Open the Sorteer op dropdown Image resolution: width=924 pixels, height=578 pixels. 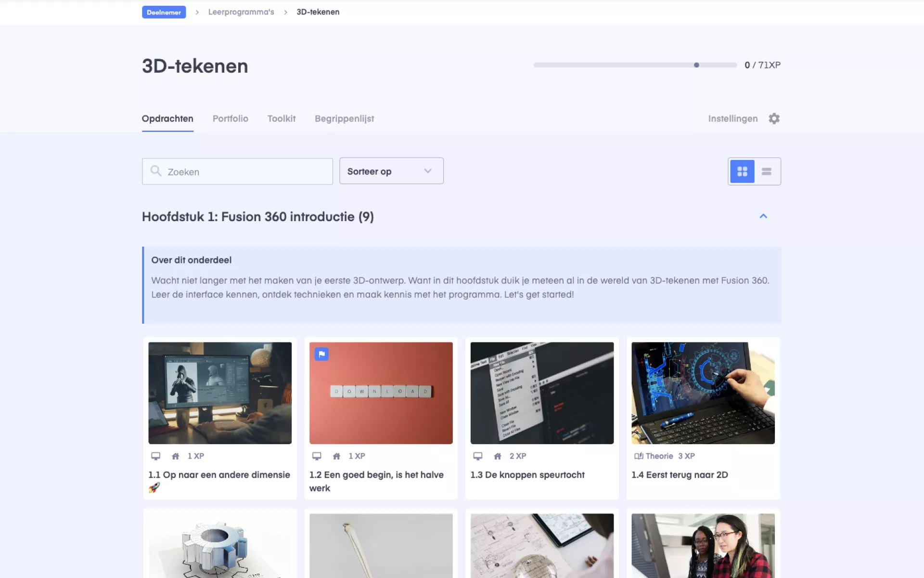[x=391, y=171]
